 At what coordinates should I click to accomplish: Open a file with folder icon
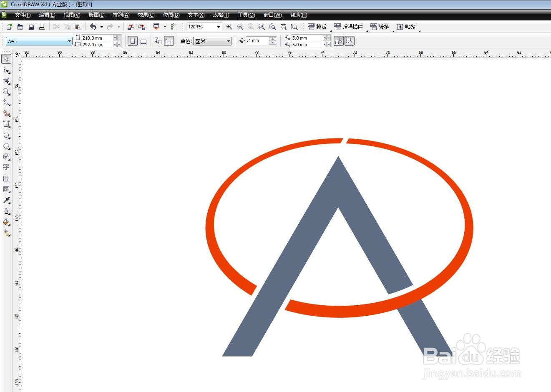(x=20, y=27)
